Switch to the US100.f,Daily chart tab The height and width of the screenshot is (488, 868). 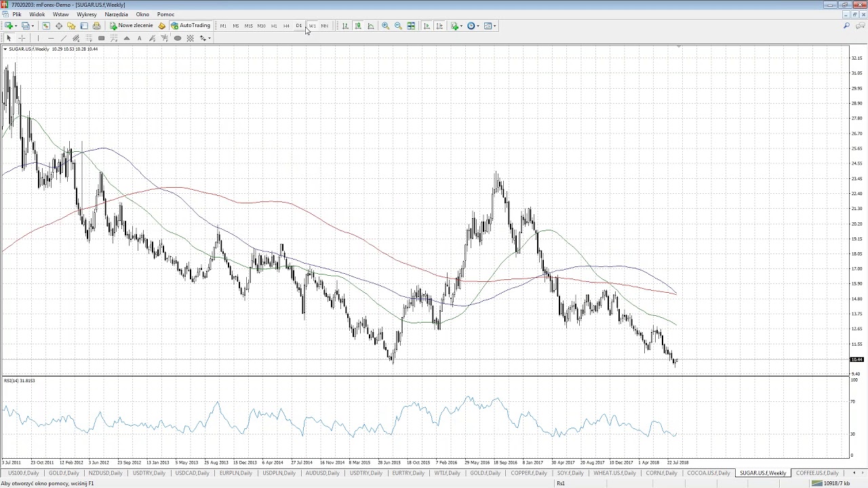23,473
